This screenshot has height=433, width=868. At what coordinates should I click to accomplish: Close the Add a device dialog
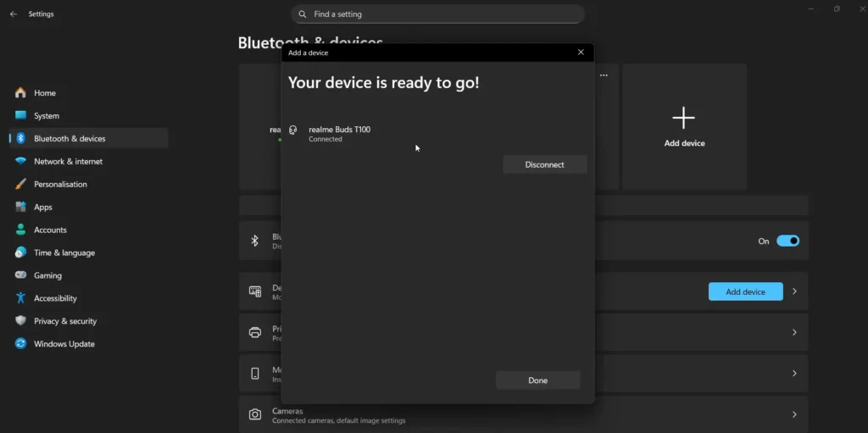(581, 52)
